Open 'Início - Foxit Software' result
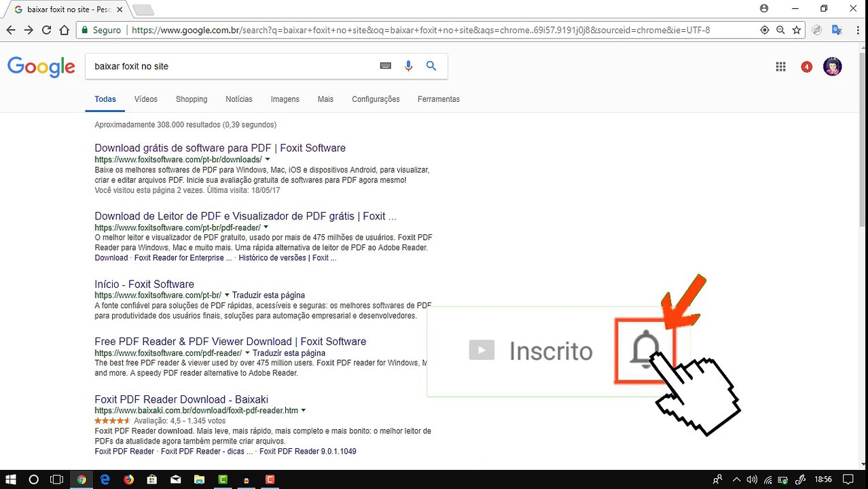 pos(144,285)
